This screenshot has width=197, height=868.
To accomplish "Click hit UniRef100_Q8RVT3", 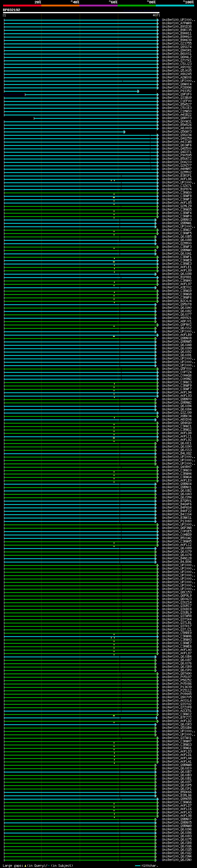I will click(177, 118).
